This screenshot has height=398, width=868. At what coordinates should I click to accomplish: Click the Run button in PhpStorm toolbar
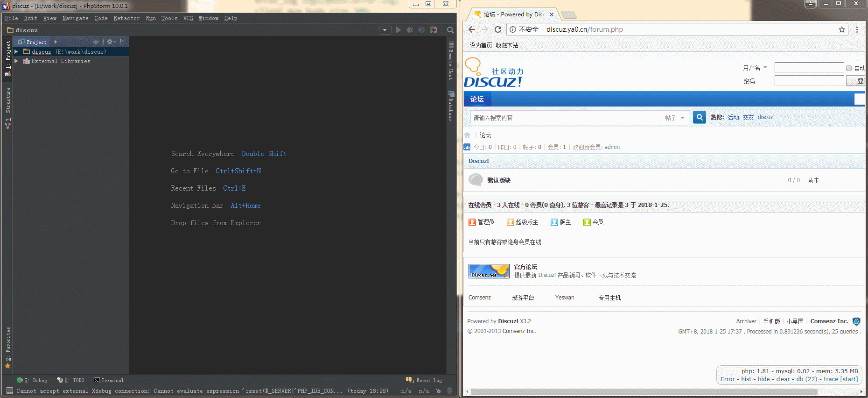[x=399, y=30]
